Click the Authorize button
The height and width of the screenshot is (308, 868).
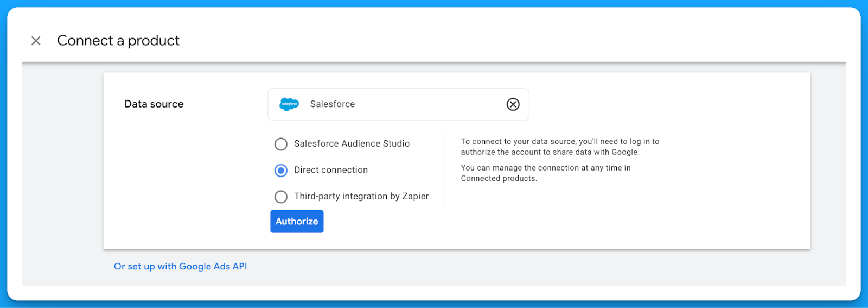[297, 222]
